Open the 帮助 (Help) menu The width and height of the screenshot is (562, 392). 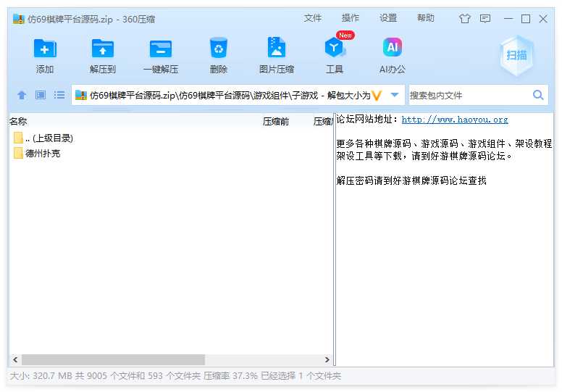[x=426, y=18]
